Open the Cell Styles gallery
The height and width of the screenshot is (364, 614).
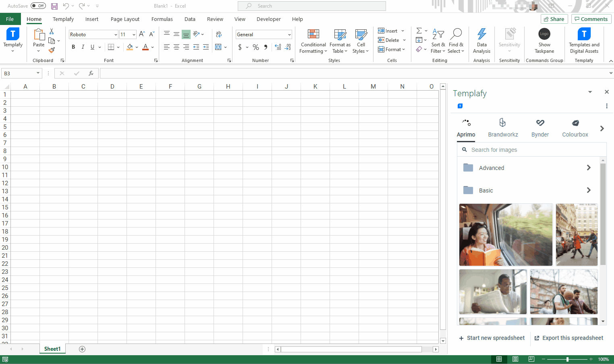click(x=361, y=41)
